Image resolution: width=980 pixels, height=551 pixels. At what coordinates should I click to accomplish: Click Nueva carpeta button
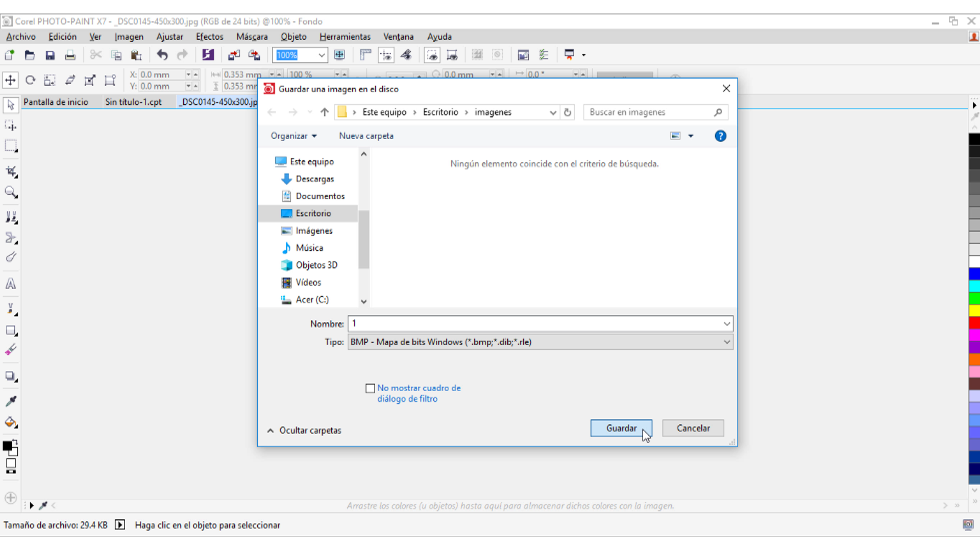point(366,136)
